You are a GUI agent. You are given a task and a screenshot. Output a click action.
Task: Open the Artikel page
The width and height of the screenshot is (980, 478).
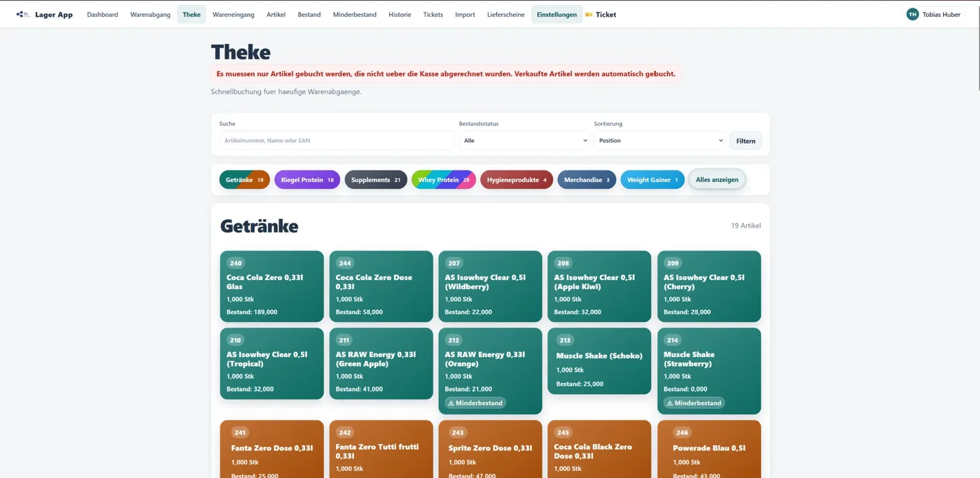pyautogui.click(x=276, y=15)
